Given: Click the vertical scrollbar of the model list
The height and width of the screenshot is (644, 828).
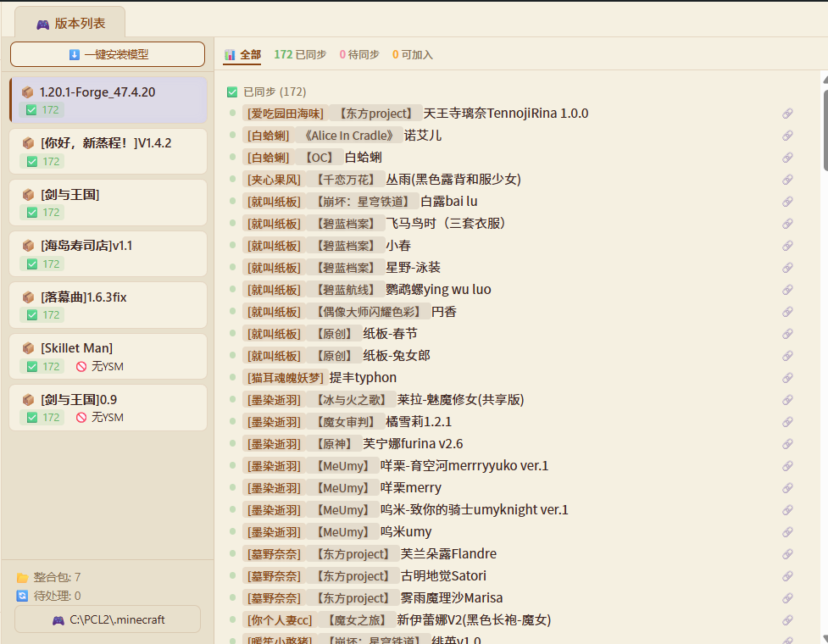Looking at the screenshot, I should point(825,130).
